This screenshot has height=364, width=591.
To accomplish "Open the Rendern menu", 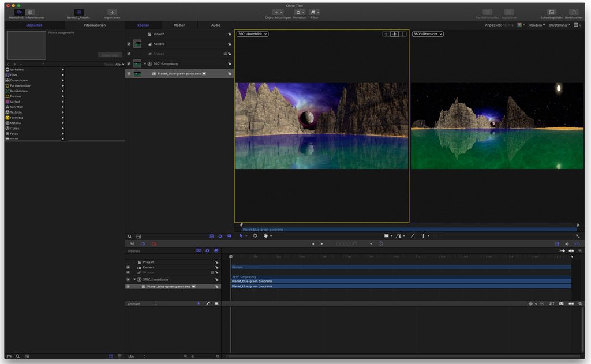I will click(537, 25).
